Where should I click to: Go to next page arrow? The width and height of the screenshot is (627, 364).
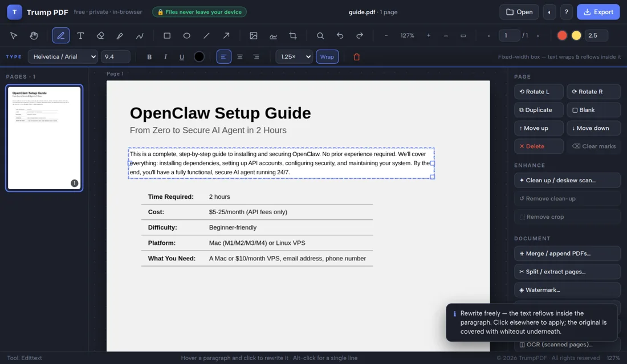[x=538, y=35]
